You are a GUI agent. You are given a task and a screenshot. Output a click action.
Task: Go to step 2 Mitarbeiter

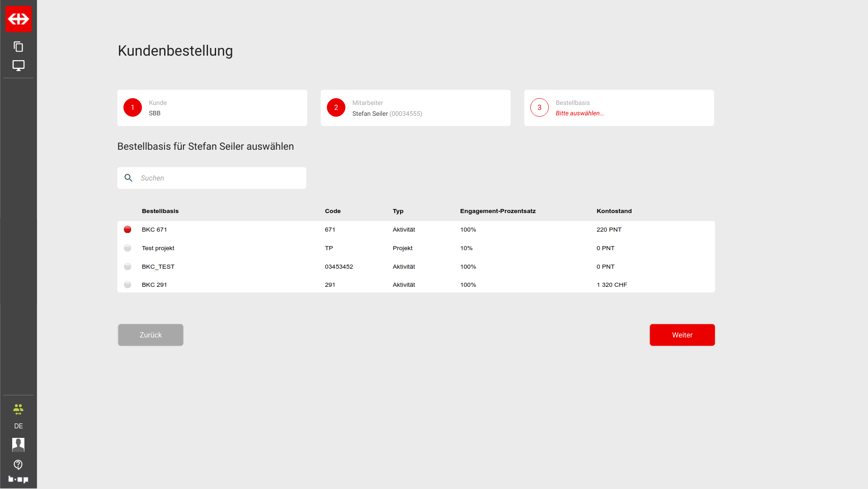tap(336, 108)
